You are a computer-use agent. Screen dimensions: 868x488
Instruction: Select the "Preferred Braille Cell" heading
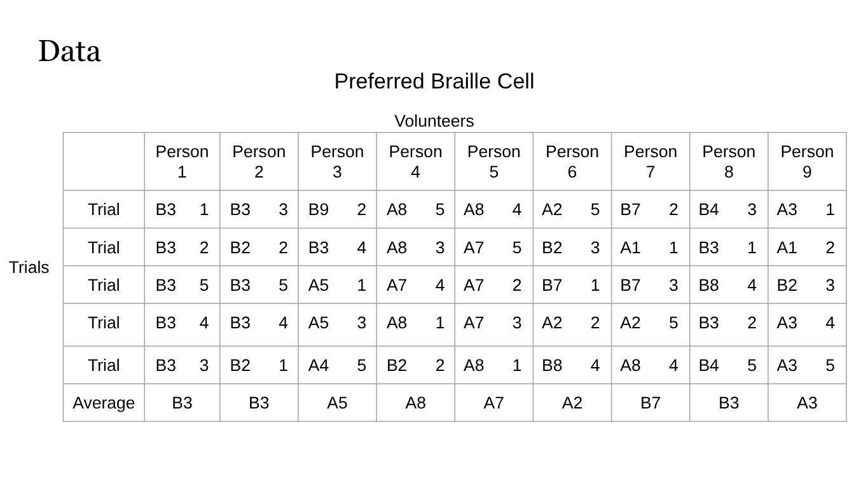(434, 81)
